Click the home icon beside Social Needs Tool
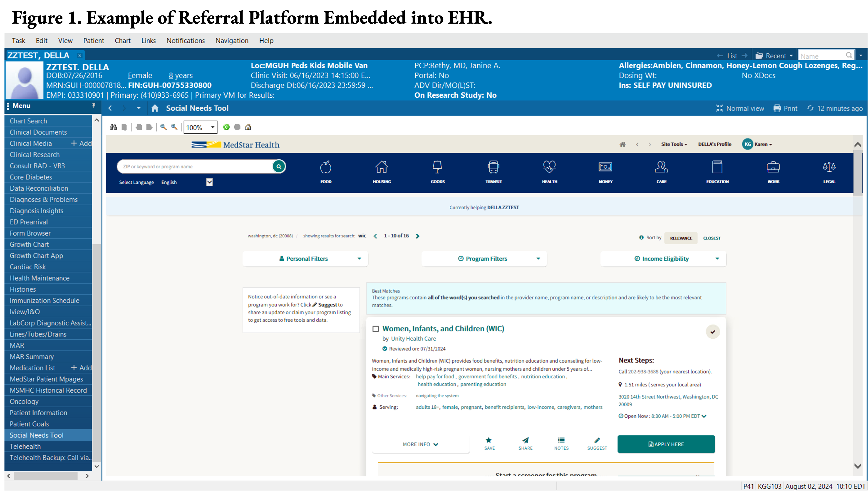Image resolution: width=868 pixels, height=491 pixels. pyautogui.click(x=155, y=108)
